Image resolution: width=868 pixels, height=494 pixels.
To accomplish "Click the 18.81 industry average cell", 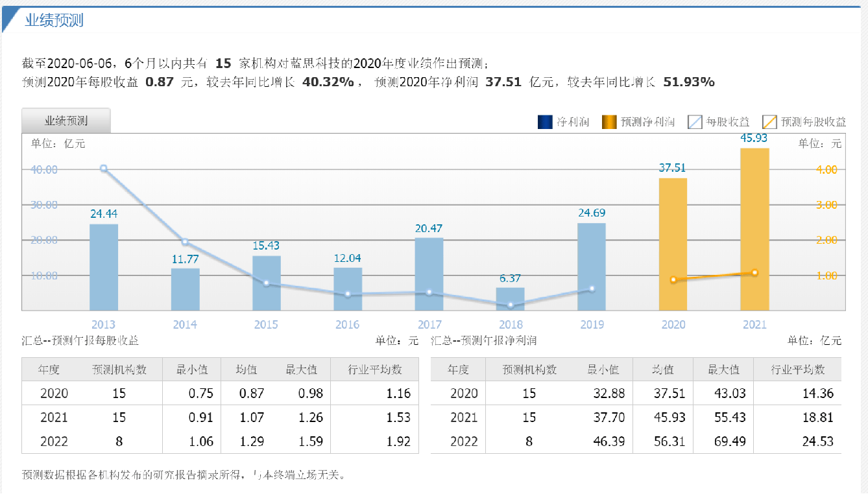I will 819,418.
